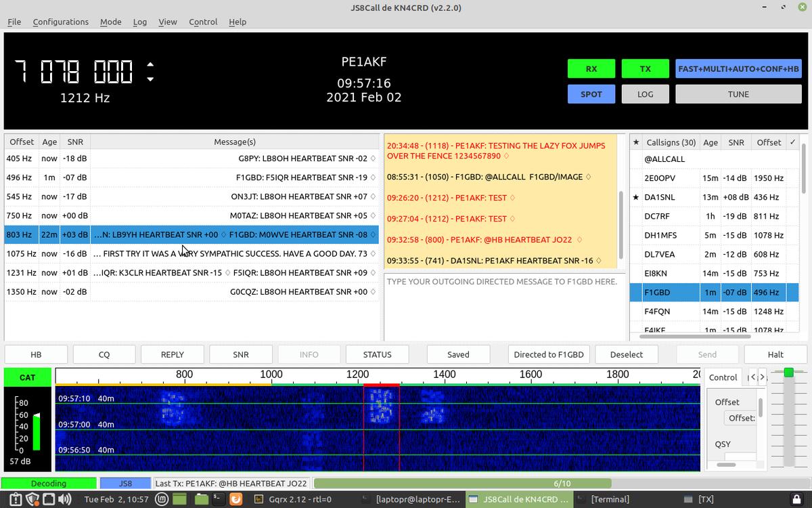
Task: Select callsign DH1MFS in the list
Action: click(714, 235)
